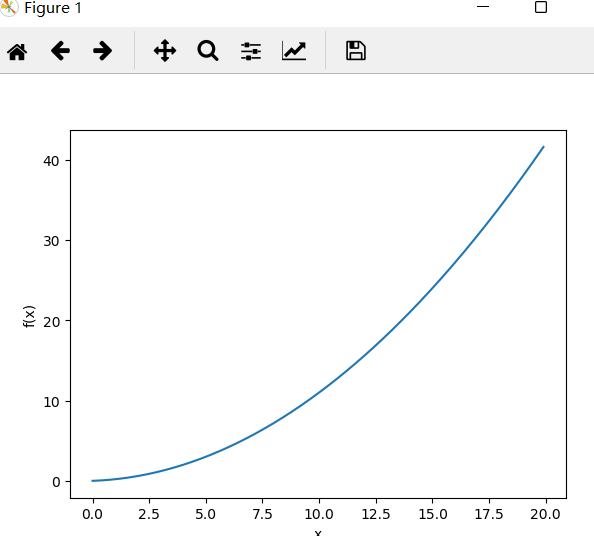Activate the Zoom to rectangle tool
This screenshot has height=536, width=594.
[208, 51]
